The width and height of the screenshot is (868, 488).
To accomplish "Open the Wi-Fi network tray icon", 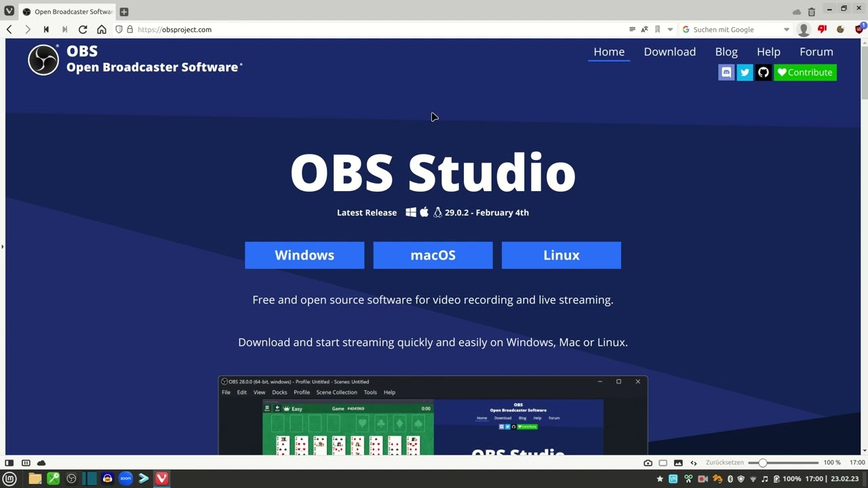I will point(753,479).
